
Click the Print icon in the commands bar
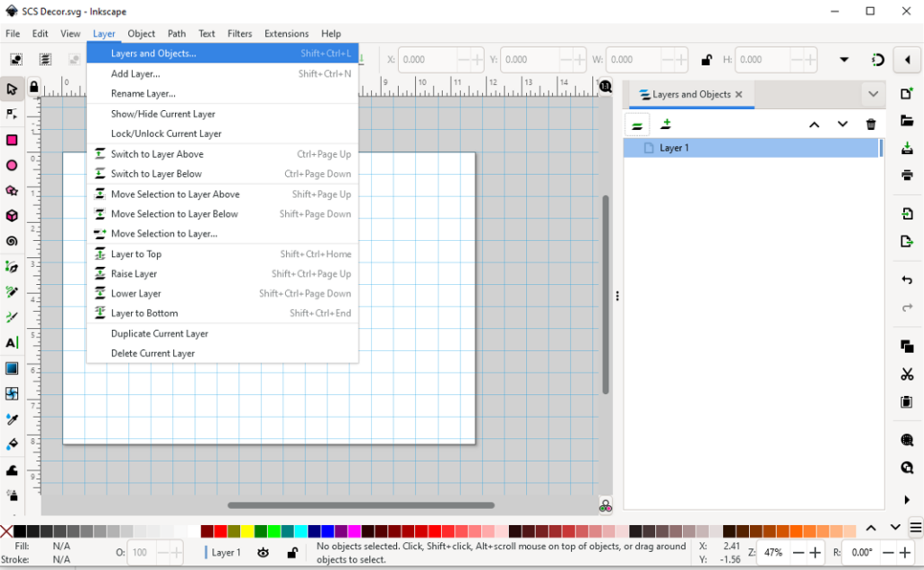click(x=907, y=175)
